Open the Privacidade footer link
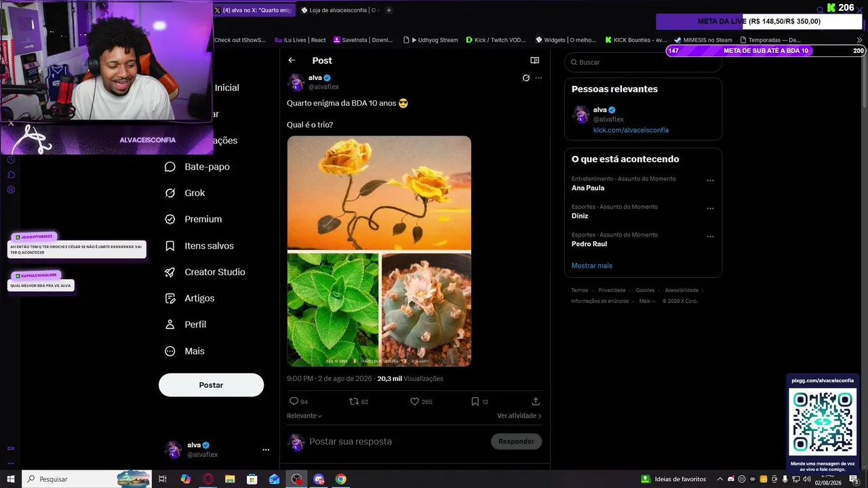Screen dimensions: 868x488 coord(612,290)
